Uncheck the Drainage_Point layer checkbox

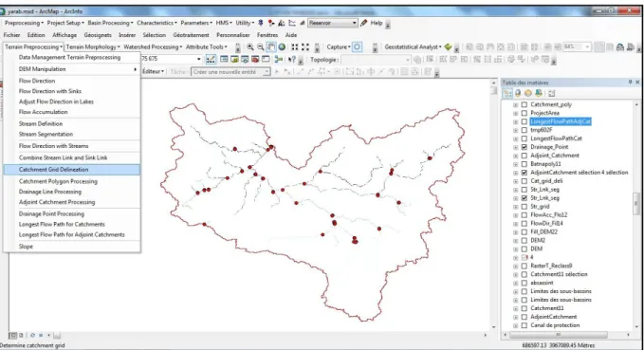[524, 147]
